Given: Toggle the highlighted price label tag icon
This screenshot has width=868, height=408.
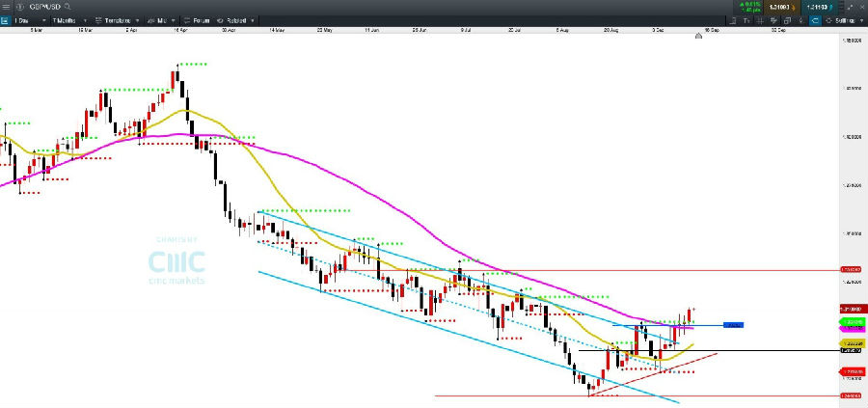Looking at the screenshot, I should 815,20.
